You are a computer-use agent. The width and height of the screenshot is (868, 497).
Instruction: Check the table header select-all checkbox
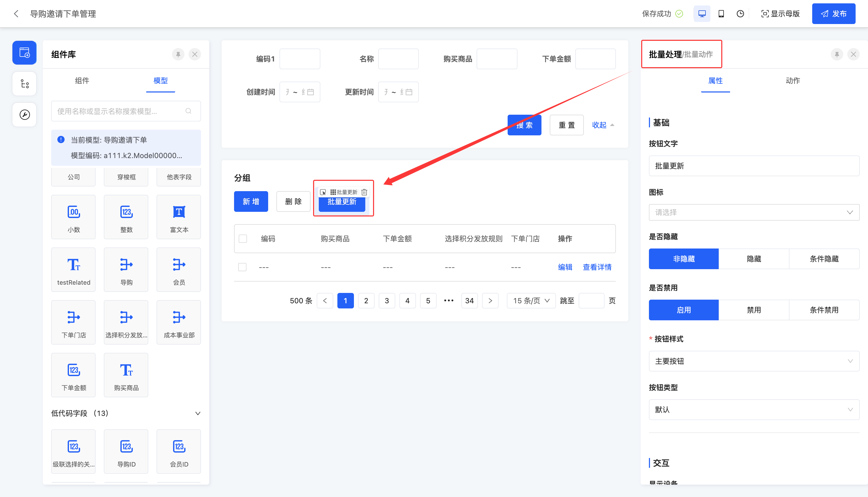coord(243,239)
